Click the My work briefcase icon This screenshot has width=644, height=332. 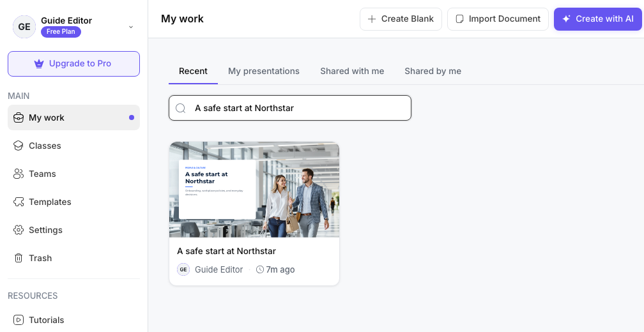click(x=19, y=117)
